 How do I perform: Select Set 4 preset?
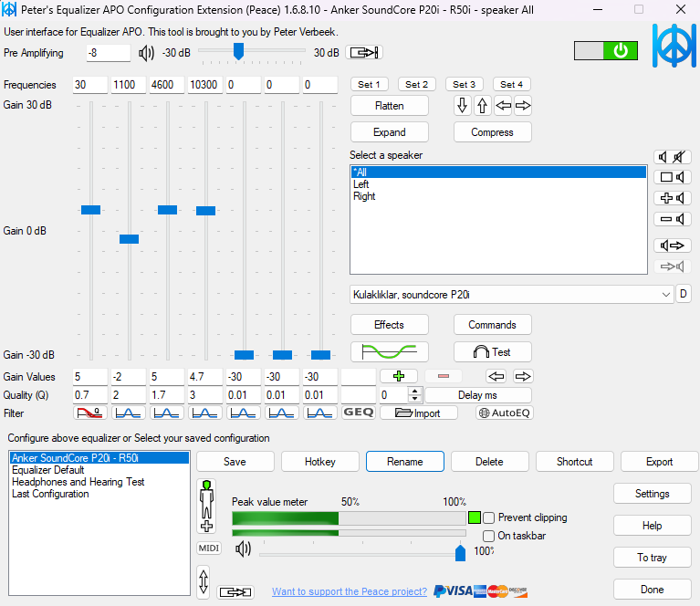click(511, 84)
